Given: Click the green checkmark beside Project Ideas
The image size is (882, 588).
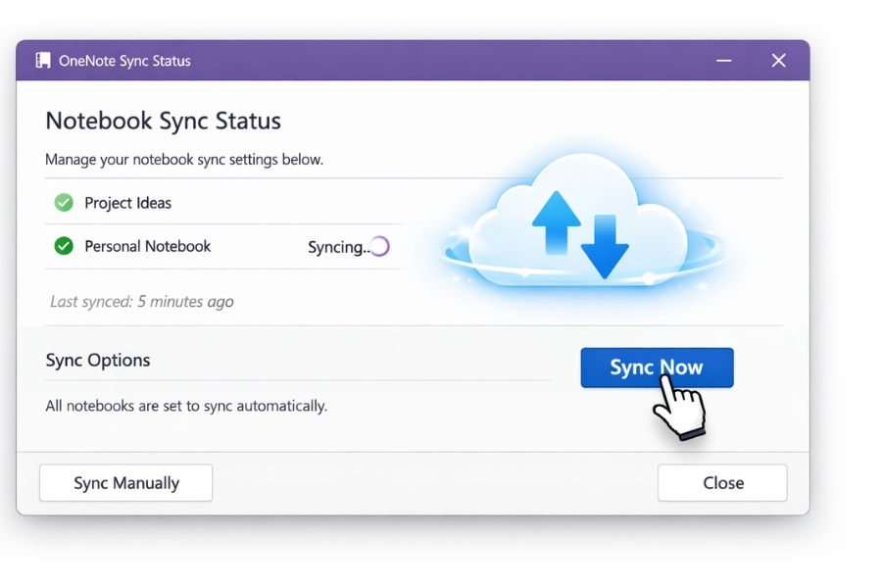Looking at the screenshot, I should point(64,203).
